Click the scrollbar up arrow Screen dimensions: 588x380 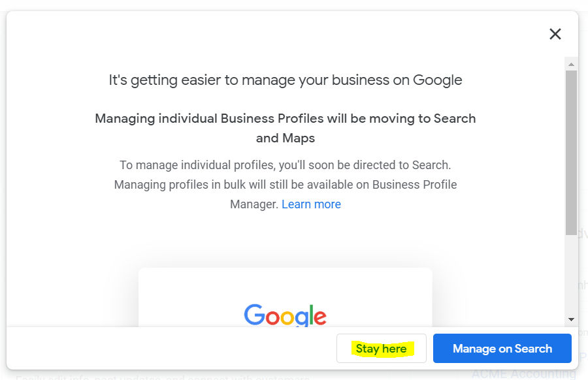[571, 65]
